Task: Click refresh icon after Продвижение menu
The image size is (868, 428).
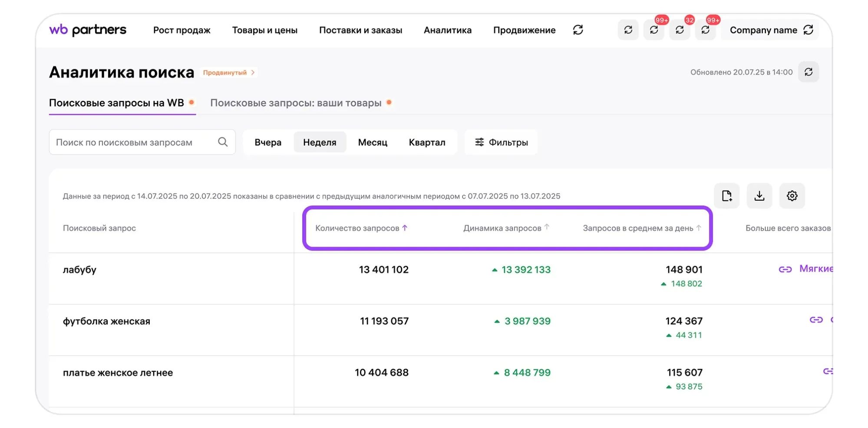Action: [x=578, y=30]
